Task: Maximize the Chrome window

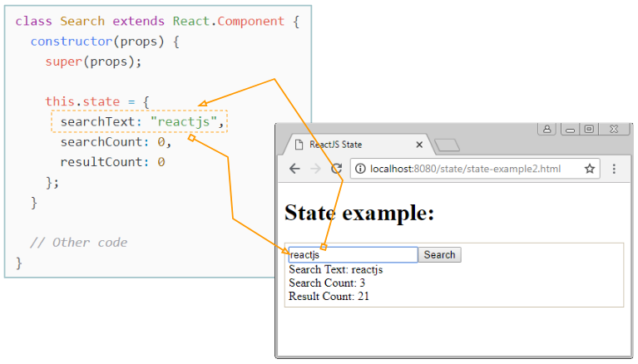Action: (x=589, y=129)
